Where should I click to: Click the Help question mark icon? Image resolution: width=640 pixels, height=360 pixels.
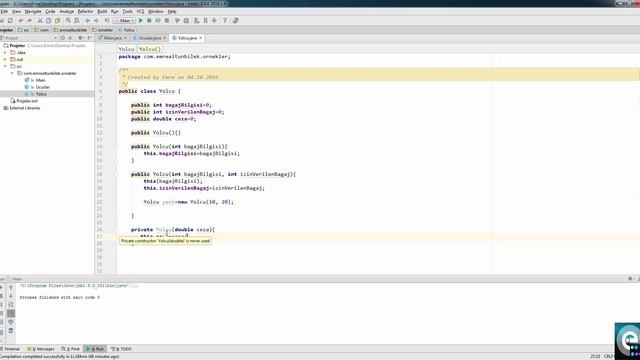224,20
